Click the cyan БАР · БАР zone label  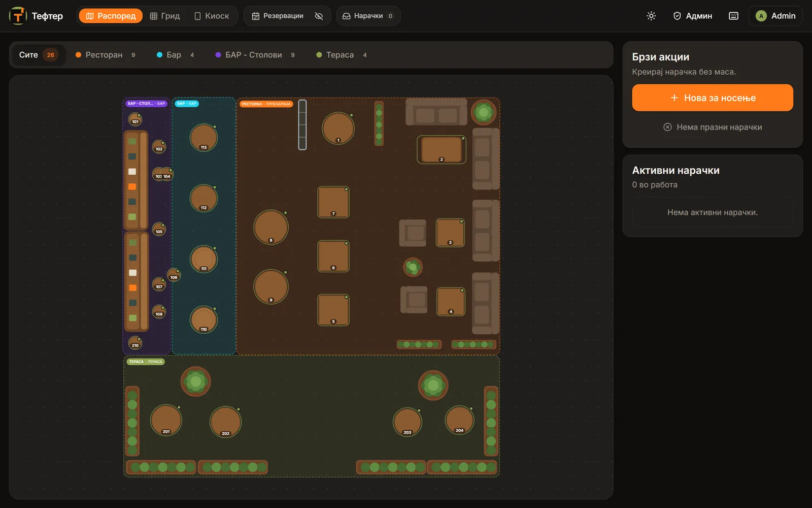187,104
